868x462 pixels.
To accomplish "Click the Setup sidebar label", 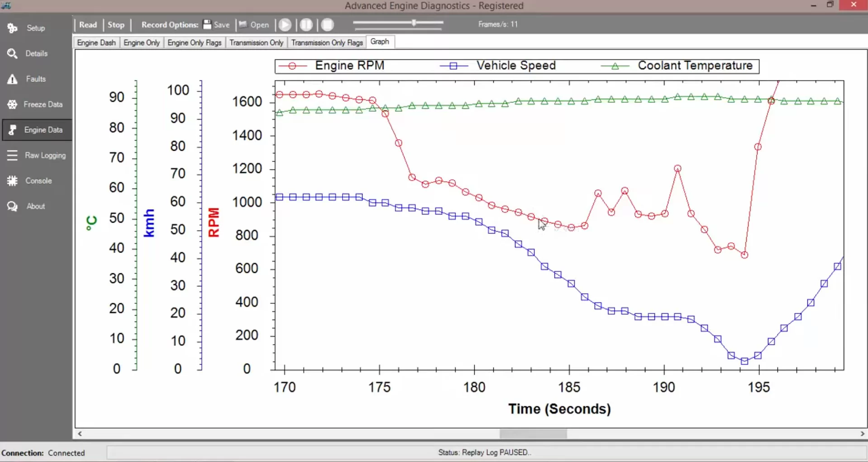I will [36, 28].
